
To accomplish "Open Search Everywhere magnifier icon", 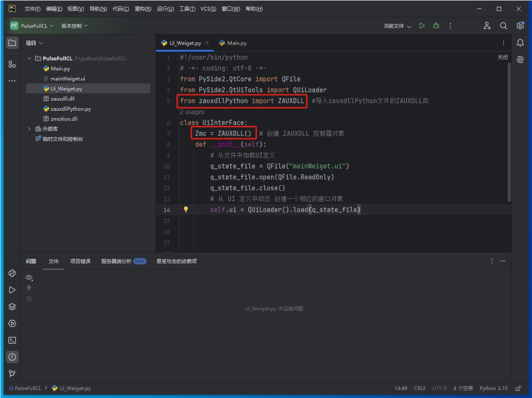I will point(504,26).
